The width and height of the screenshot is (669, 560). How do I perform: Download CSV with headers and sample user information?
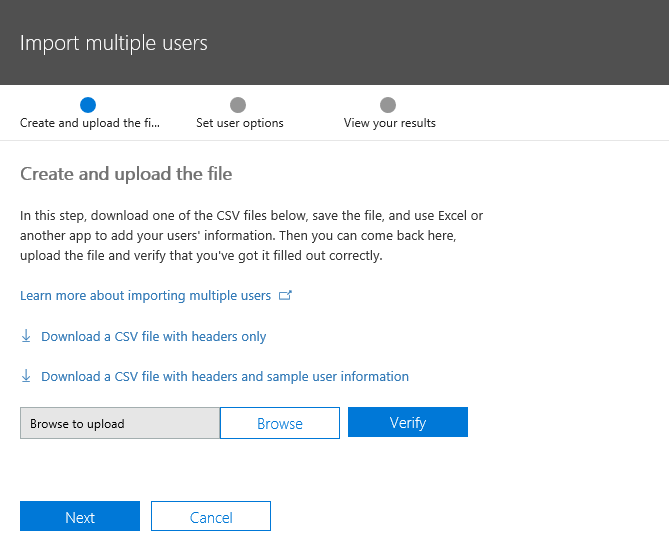(225, 377)
